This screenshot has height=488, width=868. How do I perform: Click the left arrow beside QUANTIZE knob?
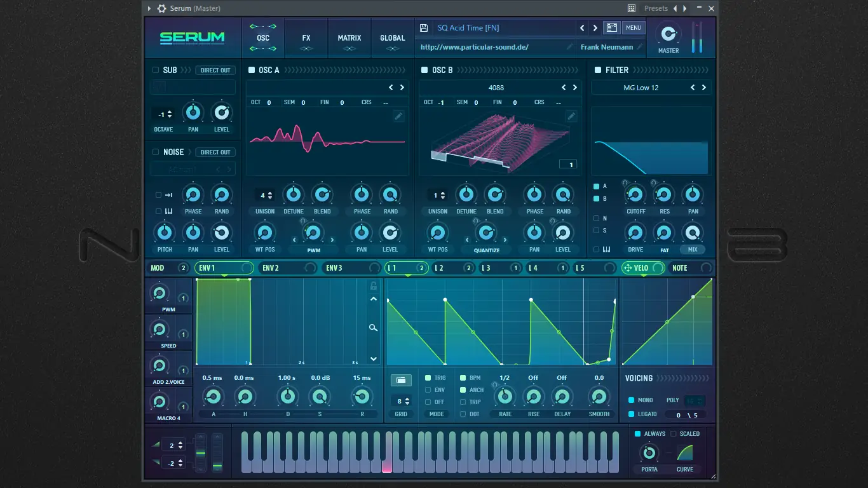pyautogui.click(x=467, y=240)
